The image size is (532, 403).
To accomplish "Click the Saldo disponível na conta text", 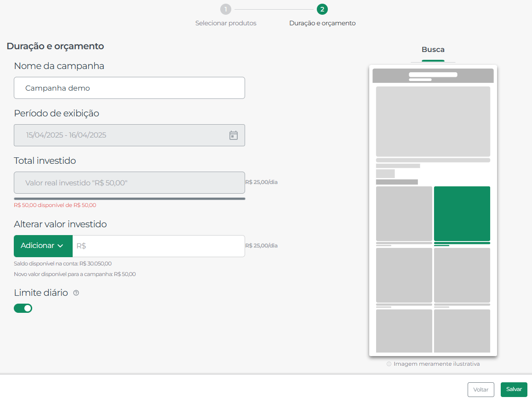I will pyautogui.click(x=63, y=264).
